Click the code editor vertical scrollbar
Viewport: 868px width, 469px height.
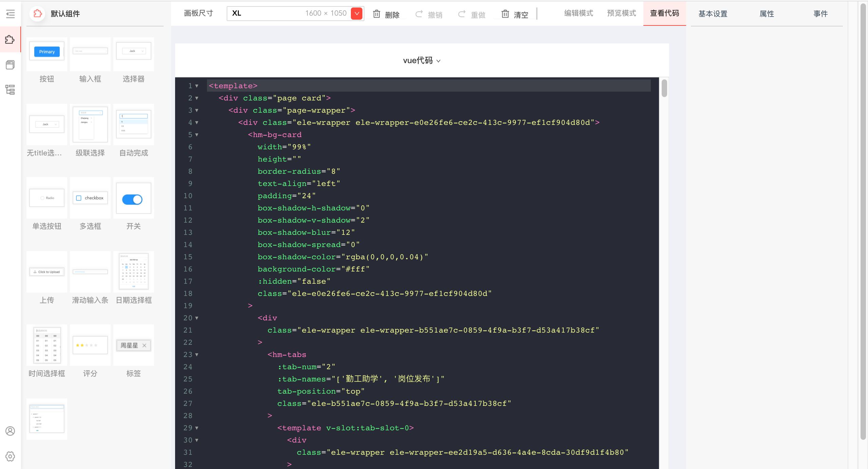[x=664, y=88]
